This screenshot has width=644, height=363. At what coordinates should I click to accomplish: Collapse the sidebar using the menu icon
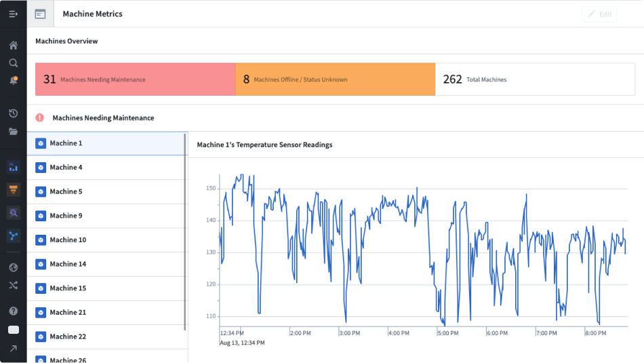(x=13, y=14)
